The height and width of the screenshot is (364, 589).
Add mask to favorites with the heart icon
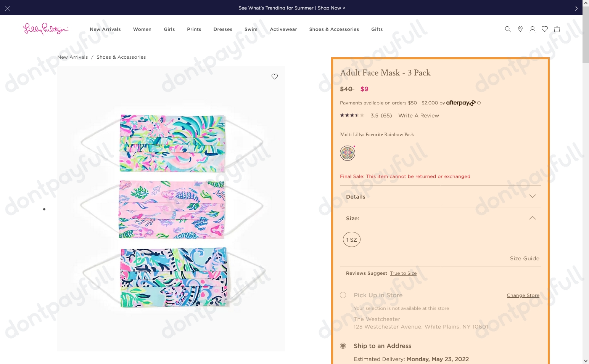(274, 76)
